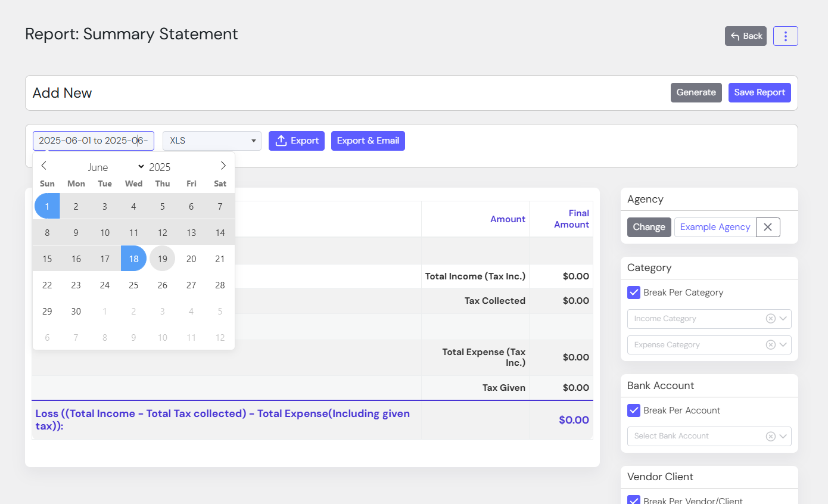Select June 25 in the calendar
828x504 pixels.
[x=133, y=285]
